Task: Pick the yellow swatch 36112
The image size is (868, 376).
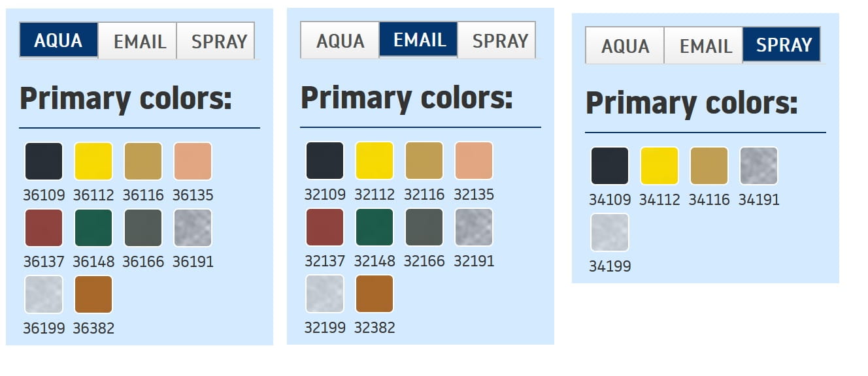Action: click(x=93, y=161)
